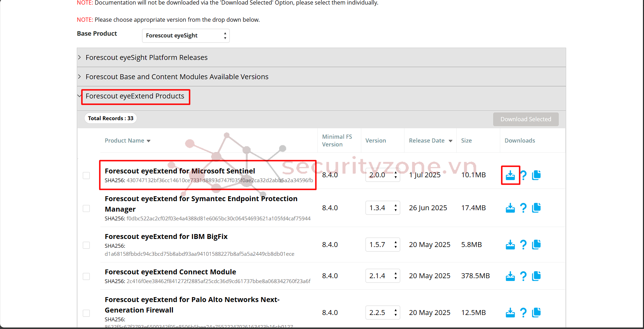Open help for Microsoft Sentinel row
644x329 pixels.
click(x=523, y=175)
